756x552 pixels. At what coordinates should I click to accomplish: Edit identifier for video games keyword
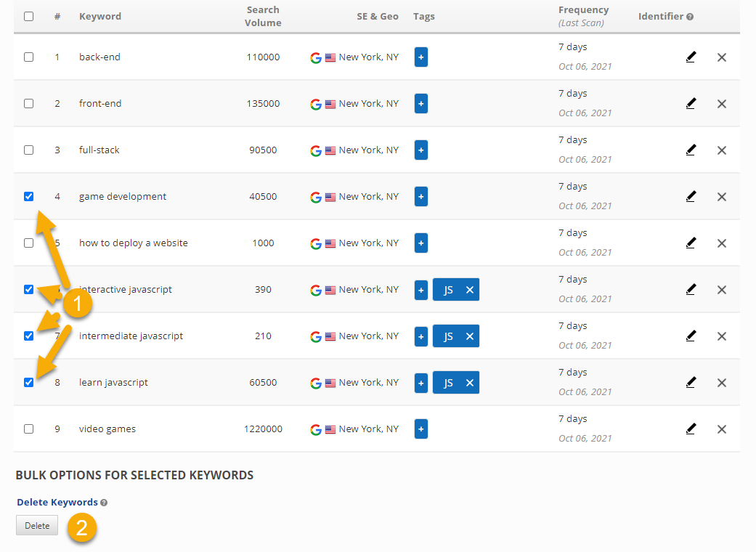(690, 429)
